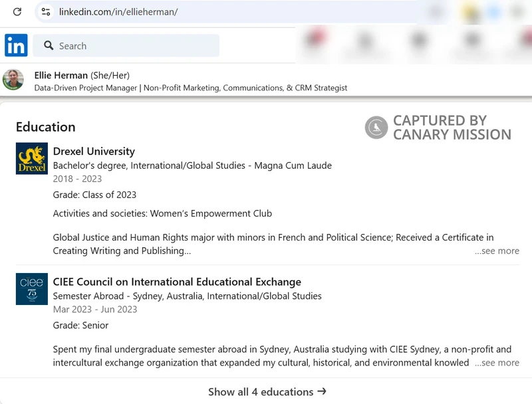The width and height of the screenshot is (532, 404).
Task: Click the Canary Mission bird watermark icon
Action: (x=376, y=128)
